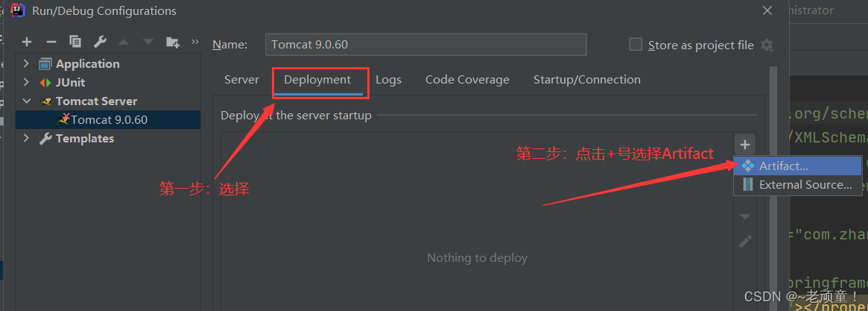
Task: Switch to the Server tab
Action: click(x=241, y=80)
